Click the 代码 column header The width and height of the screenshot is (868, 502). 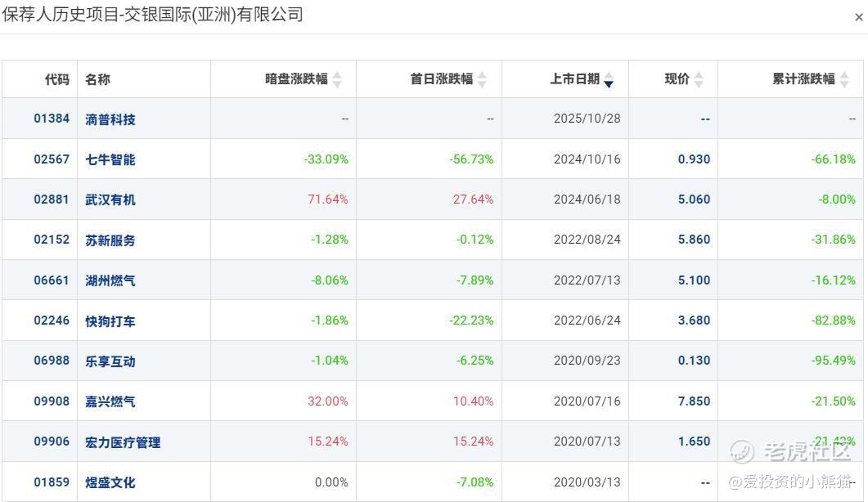click(x=57, y=79)
